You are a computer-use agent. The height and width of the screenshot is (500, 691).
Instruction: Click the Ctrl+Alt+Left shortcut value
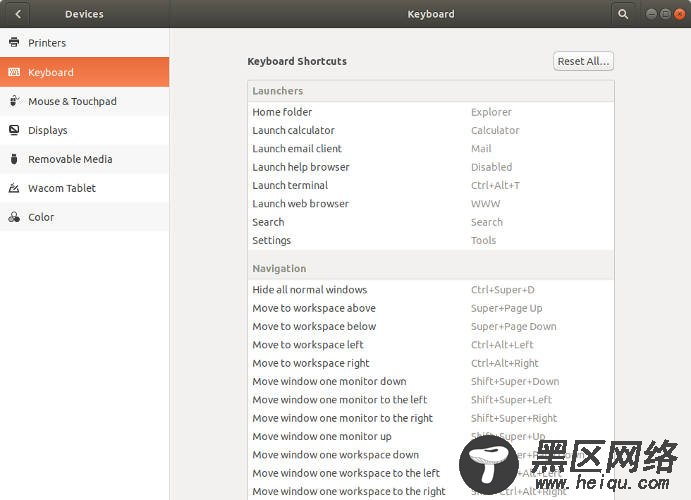click(502, 345)
